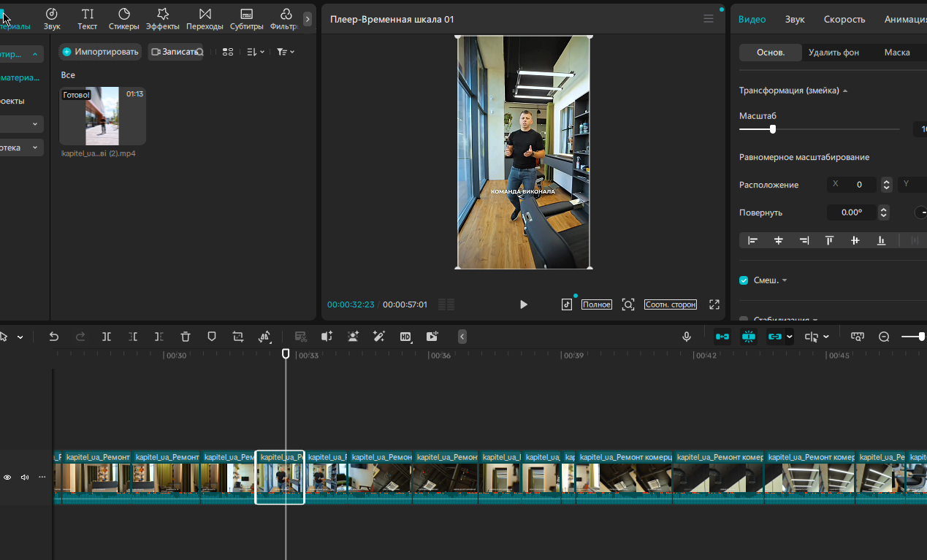Switch to the Скорость tab
927x560 pixels.
click(x=844, y=20)
